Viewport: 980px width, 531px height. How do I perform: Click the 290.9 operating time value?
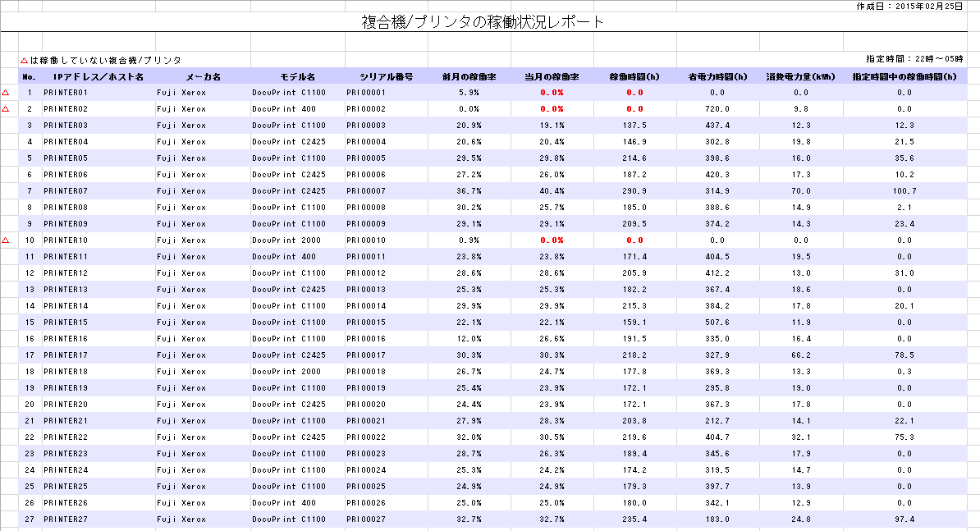click(x=634, y=191)
